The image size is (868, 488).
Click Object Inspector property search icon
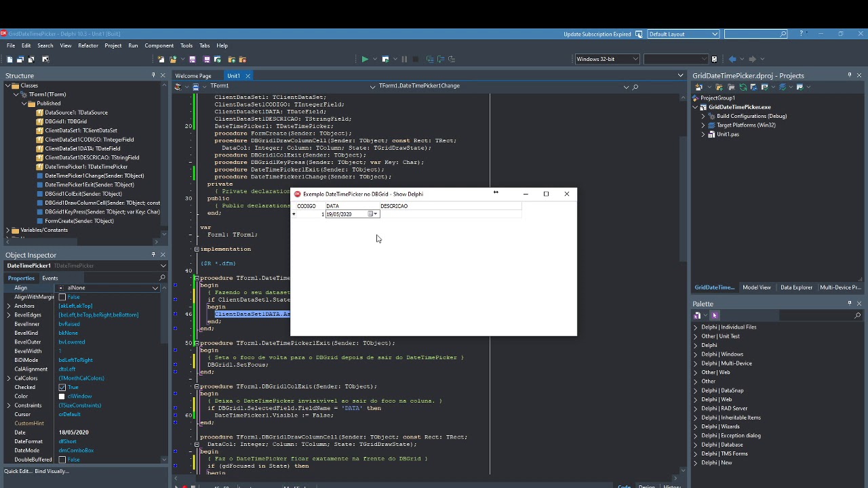[162, 278]
